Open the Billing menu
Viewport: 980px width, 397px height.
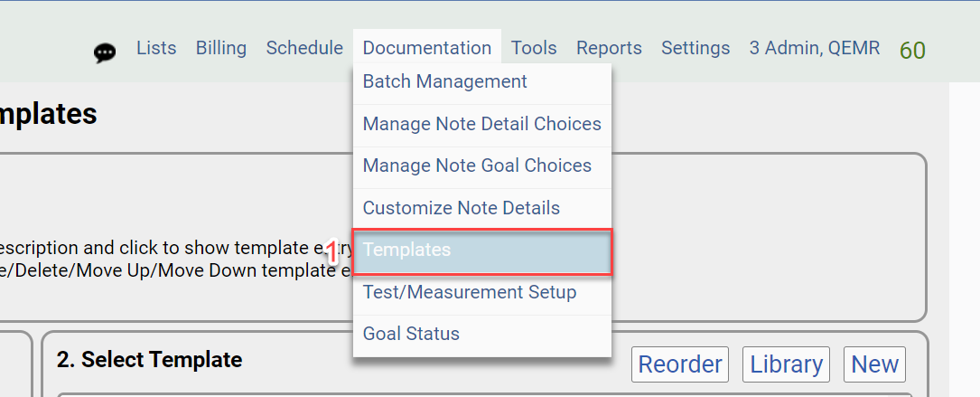point(221,48)
